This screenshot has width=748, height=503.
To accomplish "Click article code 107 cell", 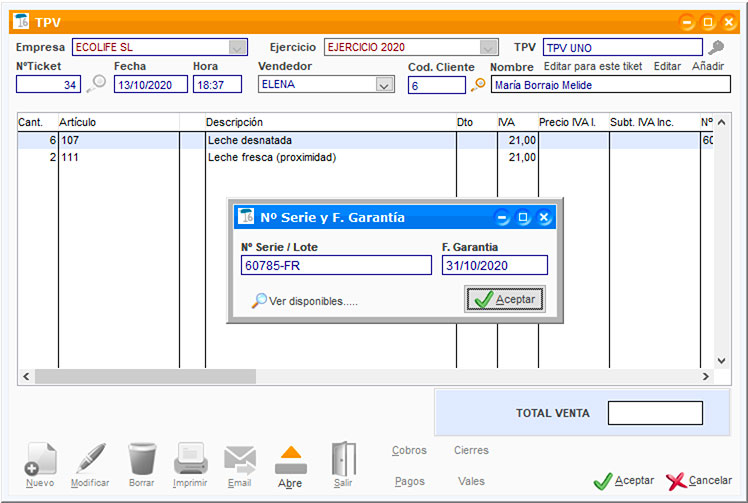I will (119, 140).
